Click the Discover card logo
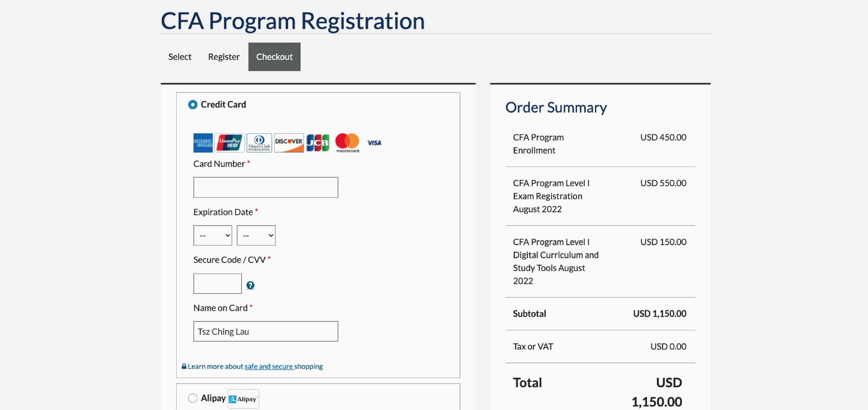 pyautogui.click(x=289, y=143)
